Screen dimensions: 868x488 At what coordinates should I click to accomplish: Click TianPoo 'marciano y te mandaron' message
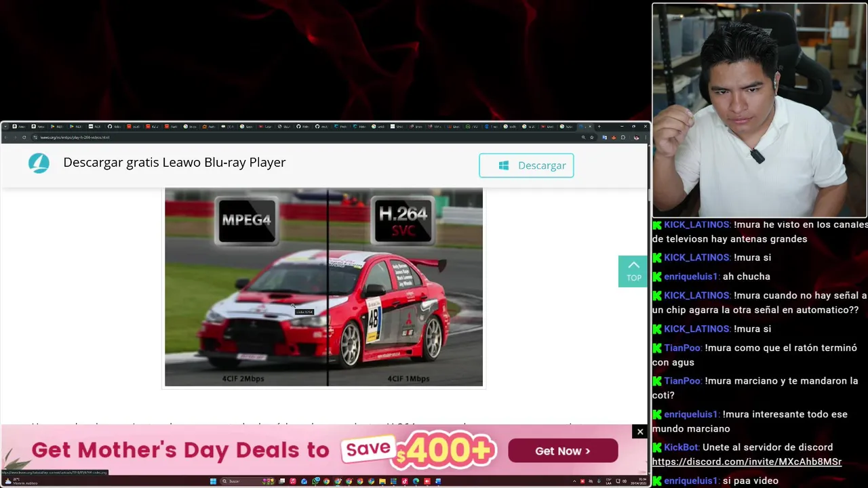pos(755,388)
